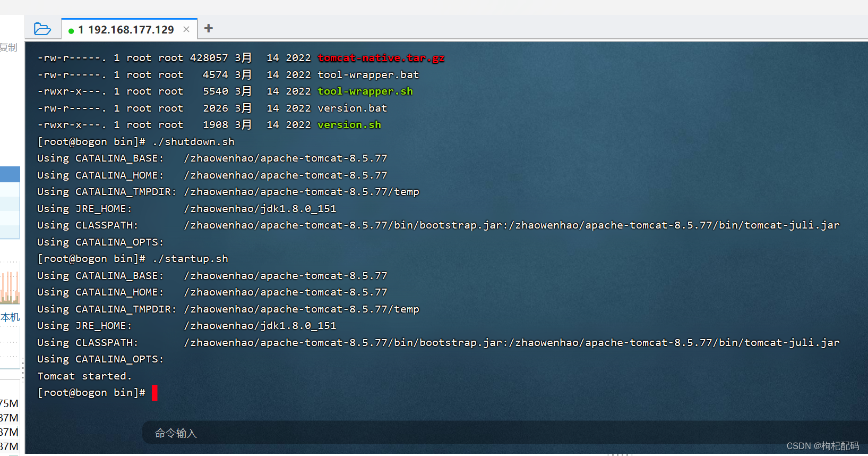The image size is (868, 456).
Task: Open the folder session manager icon
Action: (42, 29)
